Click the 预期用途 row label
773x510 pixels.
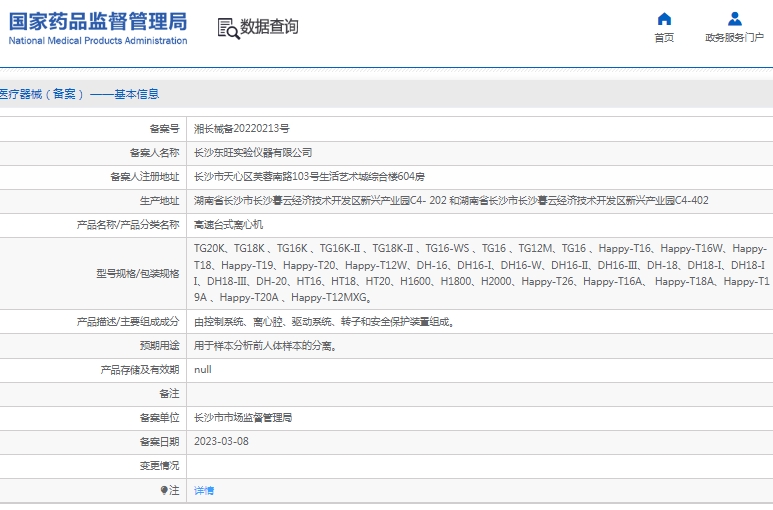(x=160, y=346)
